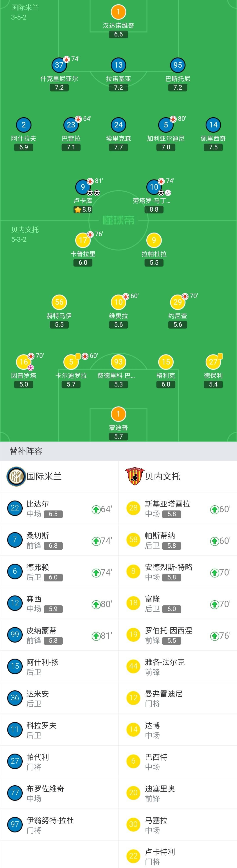Image resolution: width=237 pixels, height=868 pixels.
Task: Tap Lukaku's 8.8 star rating badge
Action: tap(83, 210)
